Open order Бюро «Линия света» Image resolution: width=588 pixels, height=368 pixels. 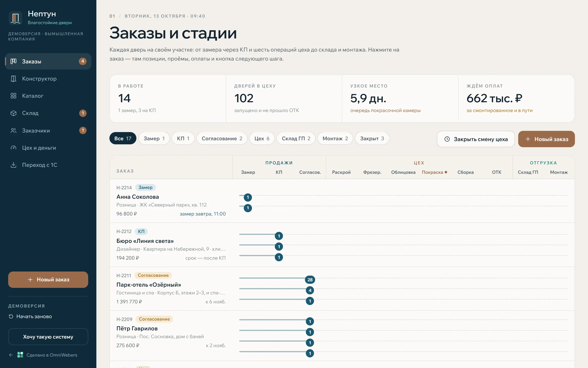145,241
